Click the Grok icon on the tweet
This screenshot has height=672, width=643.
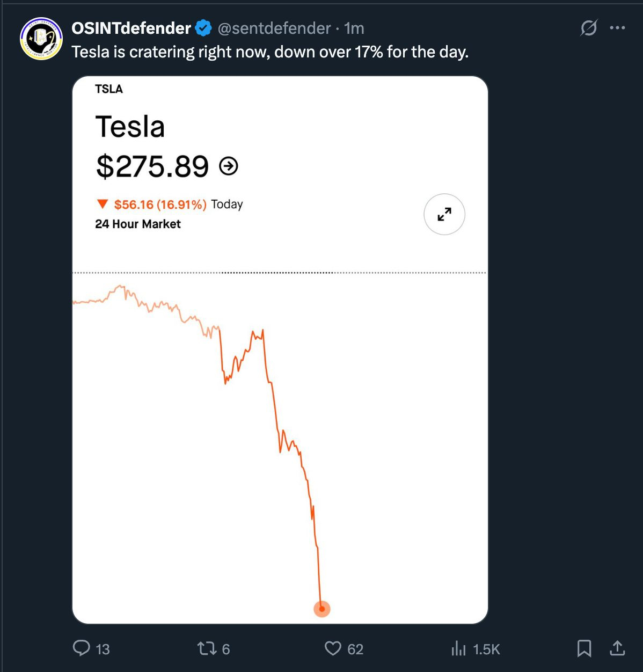point(588,28)
